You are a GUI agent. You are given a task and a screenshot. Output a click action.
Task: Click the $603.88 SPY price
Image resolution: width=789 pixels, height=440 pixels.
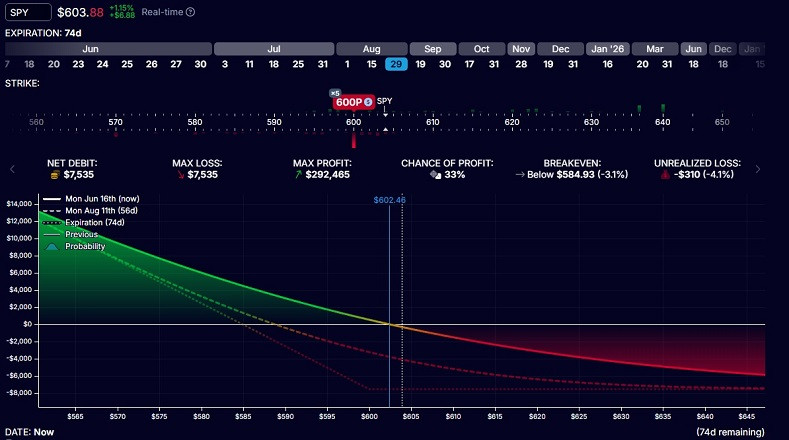pyautogui.click(x=80, y=13)
